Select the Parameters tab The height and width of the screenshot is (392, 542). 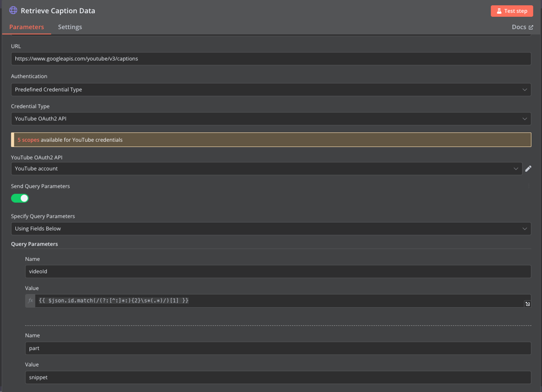pyautogui.click(x=27, y=27)
